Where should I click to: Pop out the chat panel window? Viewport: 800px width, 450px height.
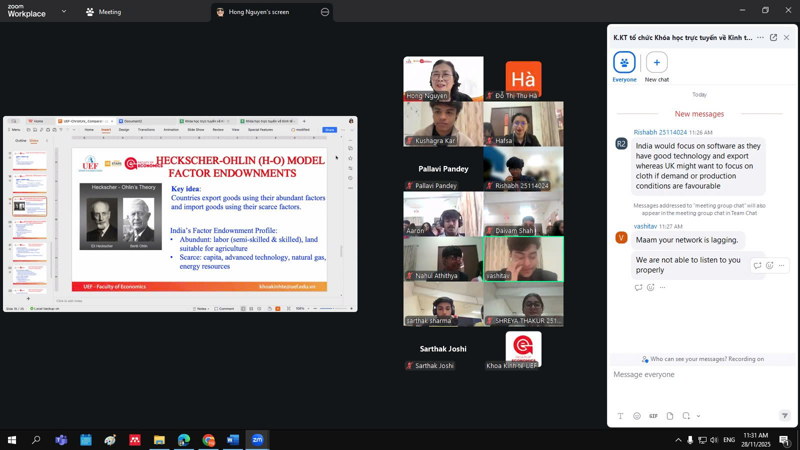(773, 37)
